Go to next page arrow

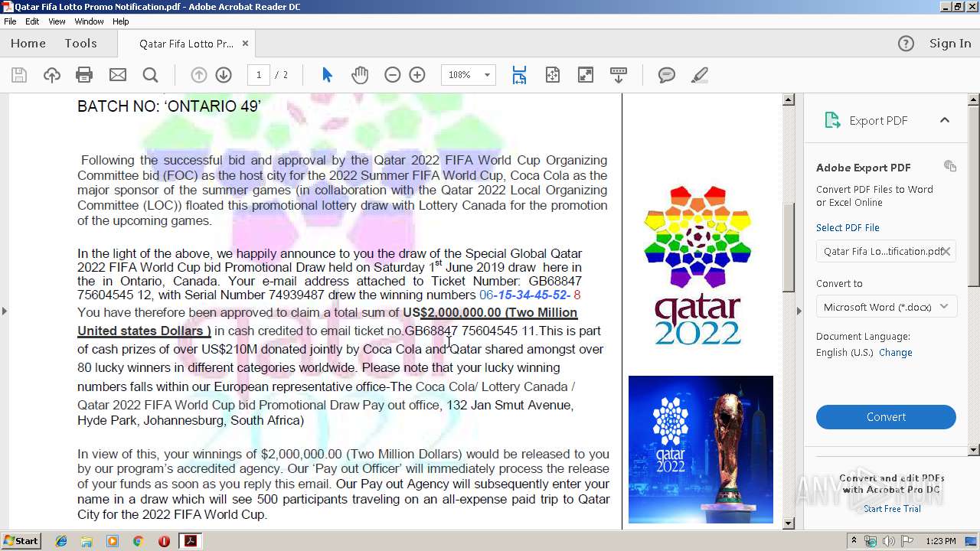224,75
